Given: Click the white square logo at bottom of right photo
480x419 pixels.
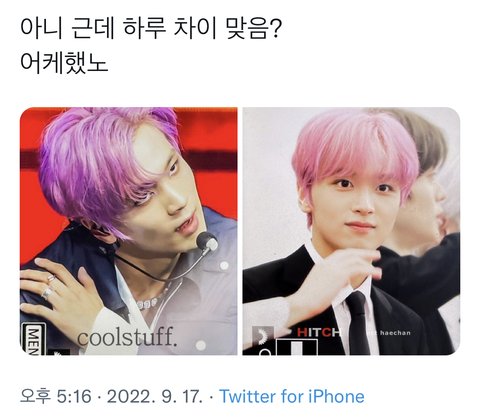Looking at the screenshot, I should (x=297, y=347).
